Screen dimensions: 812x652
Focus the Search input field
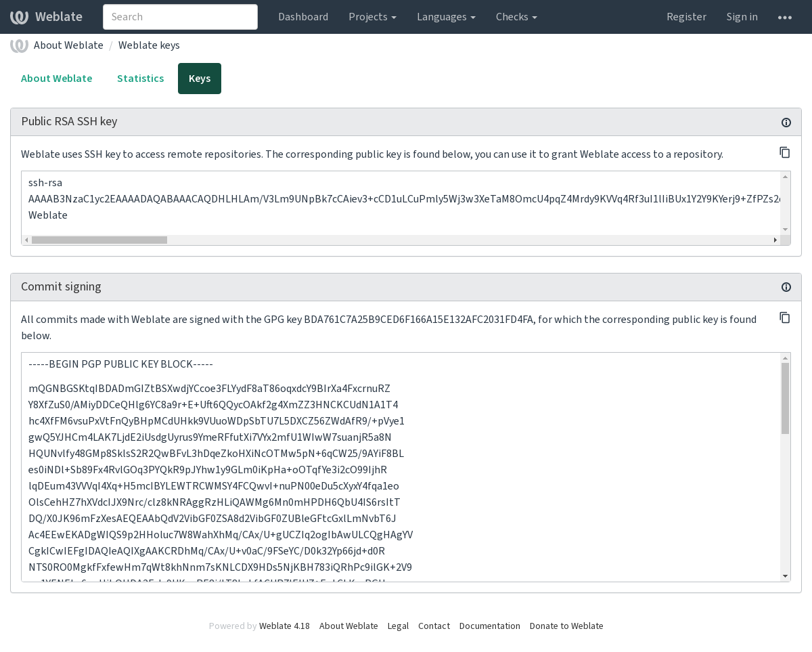(180, 17)
